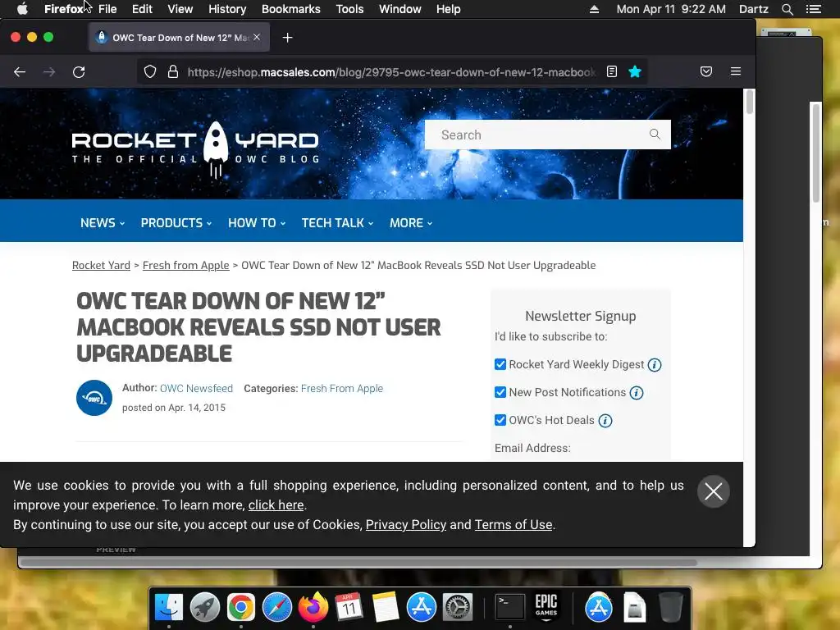Screen dimensions: 840x630
Task: Click the blue bookmark star icon
Action: [x=635, y=72]
